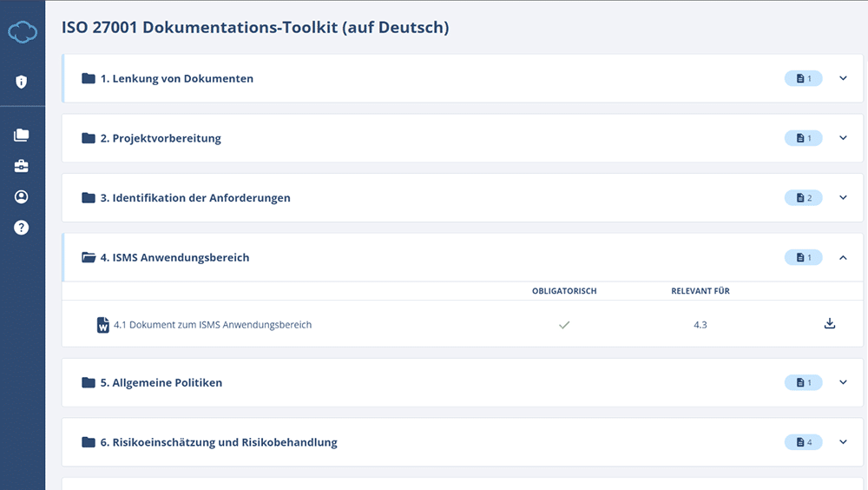
Task: Open the folders library icon in sidebar
Action: tap(22, 136)
